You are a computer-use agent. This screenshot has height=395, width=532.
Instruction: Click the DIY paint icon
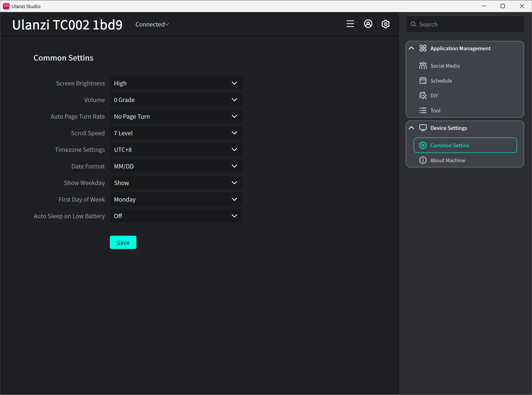click(423, 96)
